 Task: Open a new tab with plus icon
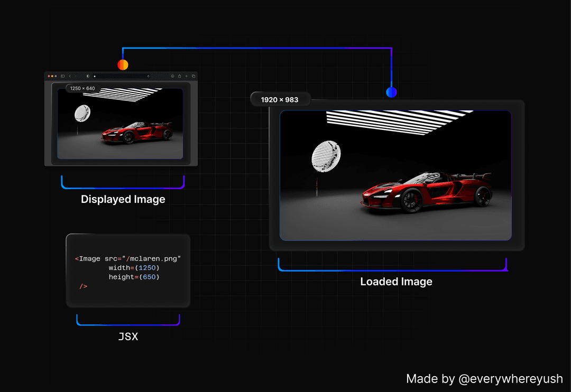tap(187, 76)
